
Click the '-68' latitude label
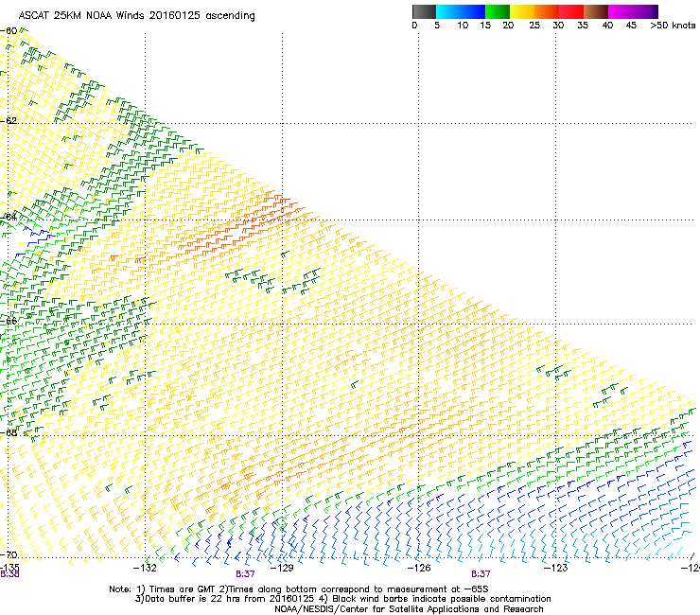(9, 432)
